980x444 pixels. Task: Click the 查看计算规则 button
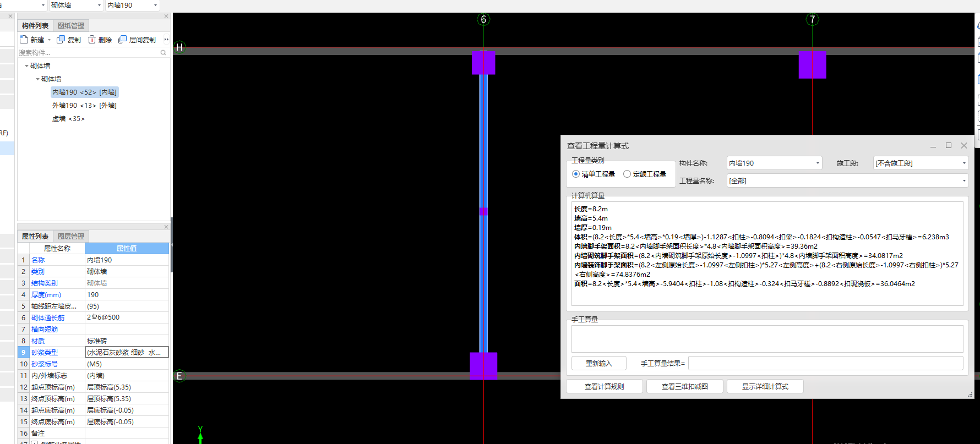[605, 386]
